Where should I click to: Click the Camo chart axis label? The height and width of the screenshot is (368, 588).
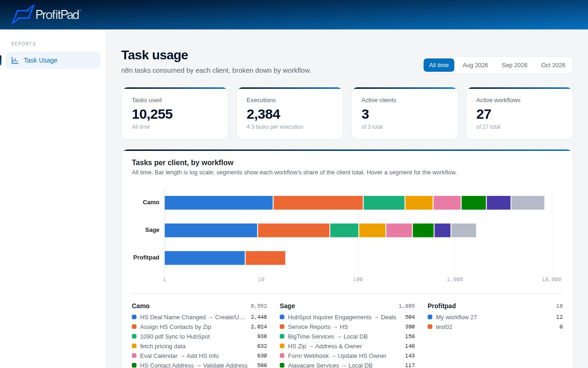coord(151,202)
